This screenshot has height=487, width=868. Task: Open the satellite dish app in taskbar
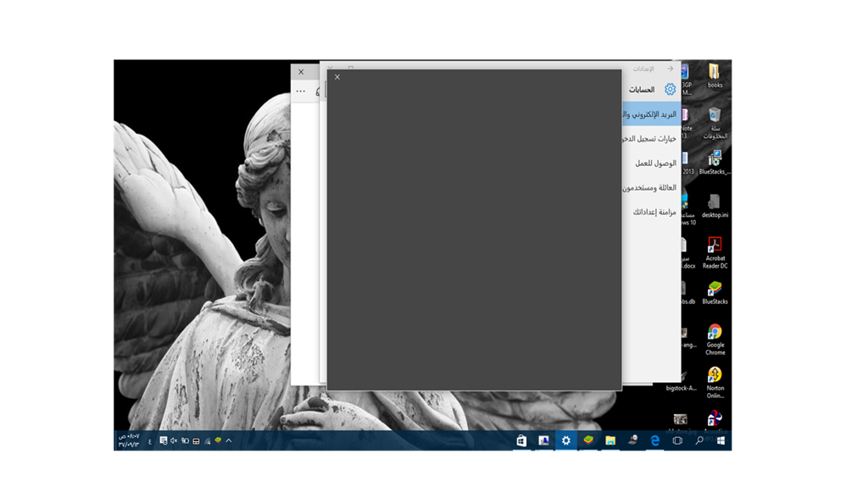(x=632, y=440)
